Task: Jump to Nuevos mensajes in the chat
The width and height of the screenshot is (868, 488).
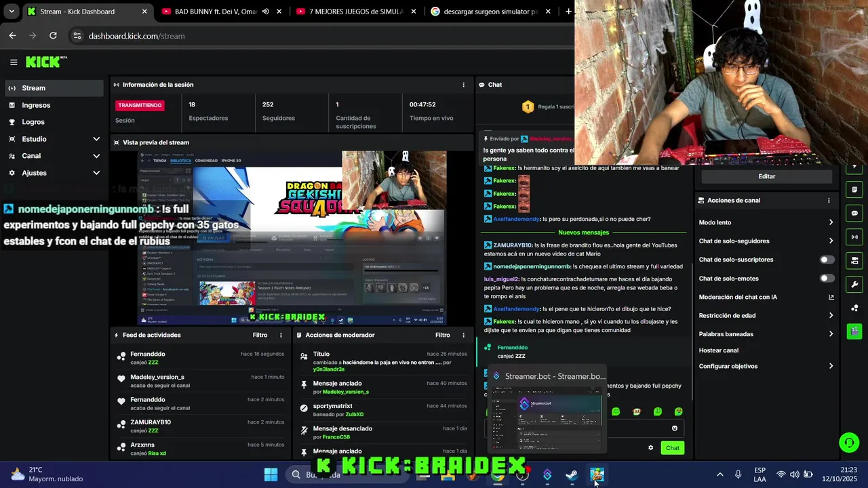Action: pos(583,232)
